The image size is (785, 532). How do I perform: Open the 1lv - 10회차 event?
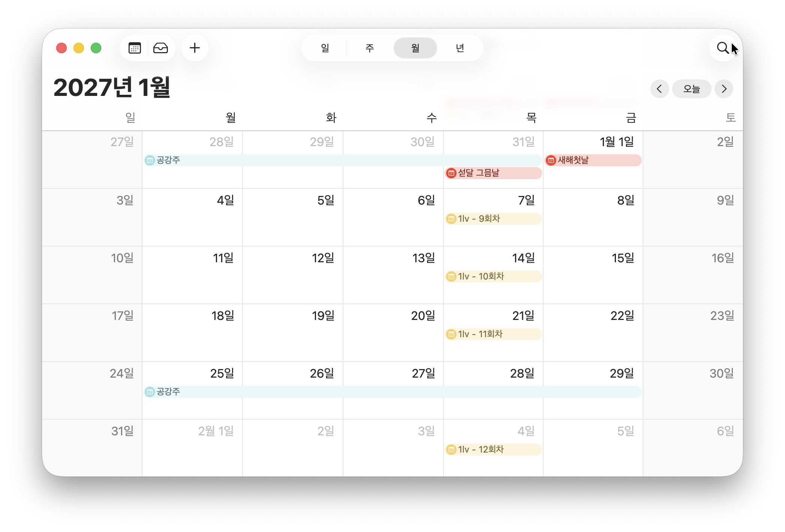(493, 276)
